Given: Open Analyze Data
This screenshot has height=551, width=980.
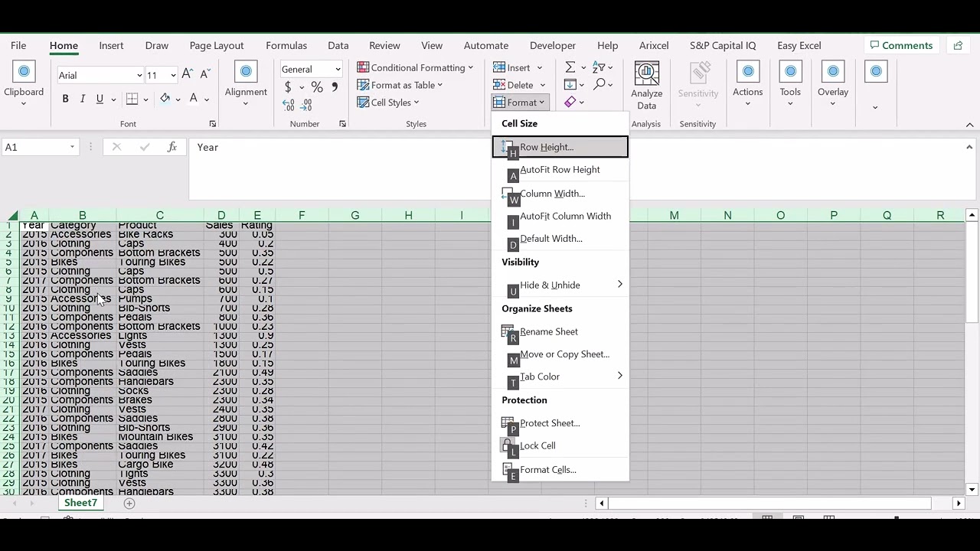Looking at the screenshot, I should coord(647,86).
